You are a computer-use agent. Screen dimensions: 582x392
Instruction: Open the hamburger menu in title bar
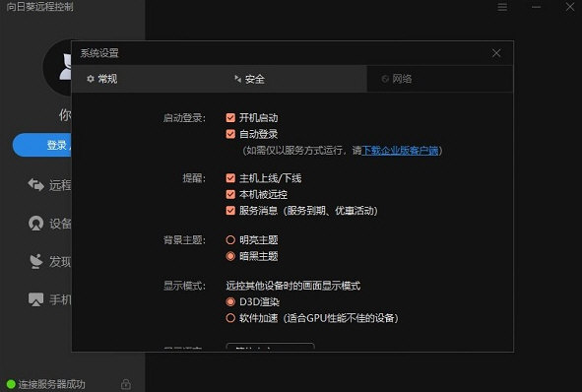pos(502,7)
